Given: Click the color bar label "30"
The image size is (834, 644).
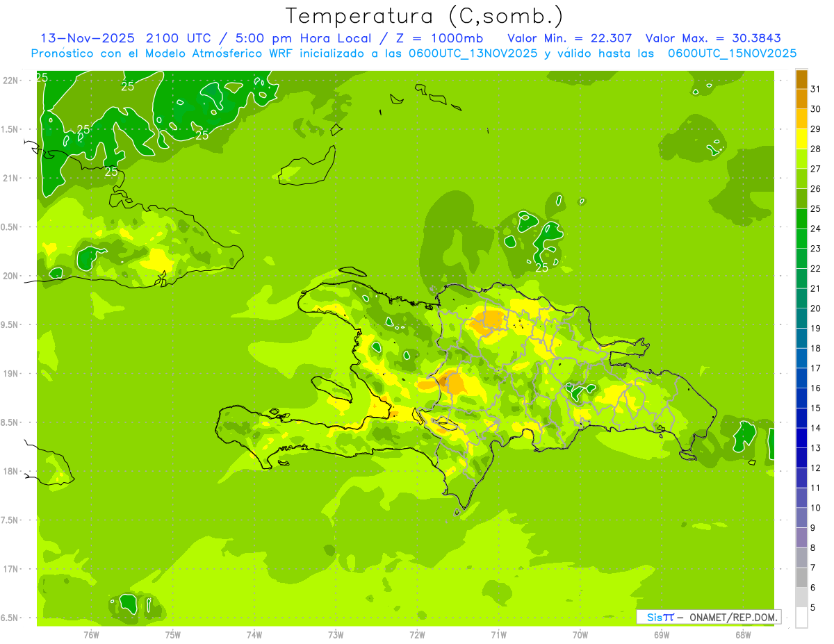Looking at the screenshot, I should (x=815, y=109).
